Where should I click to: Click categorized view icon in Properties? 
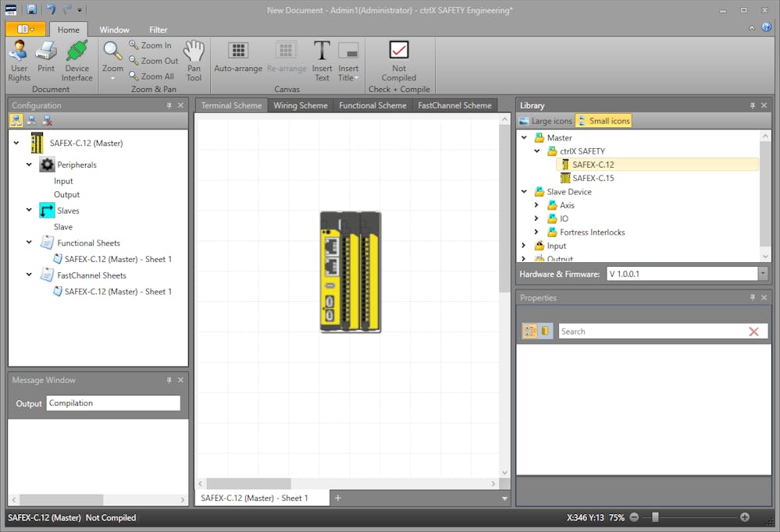[530, 331]
